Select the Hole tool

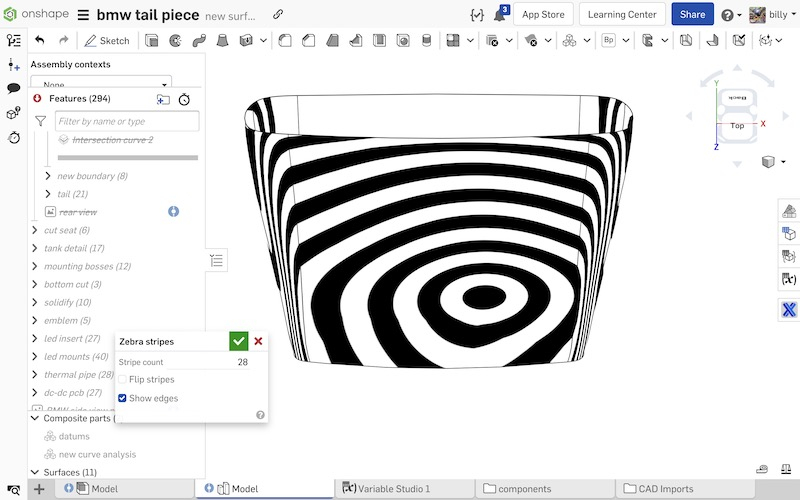(x=403, y=40)
